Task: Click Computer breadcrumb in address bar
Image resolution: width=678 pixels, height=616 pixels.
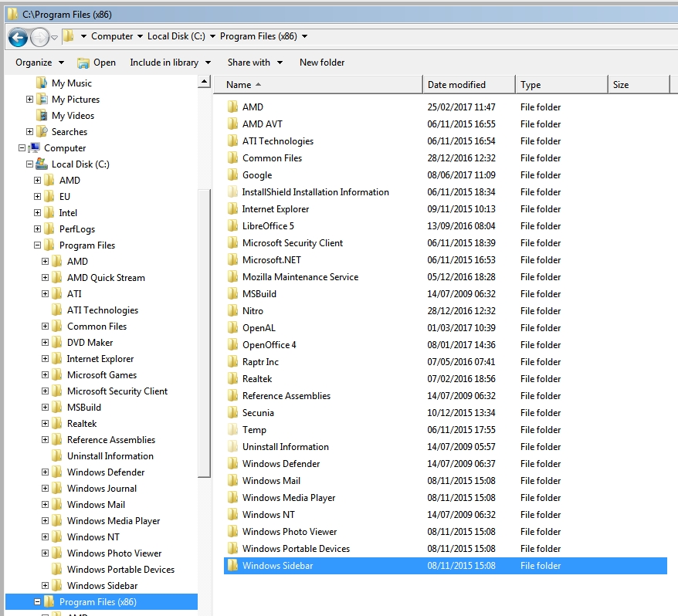Action: [x=112, y=36]
